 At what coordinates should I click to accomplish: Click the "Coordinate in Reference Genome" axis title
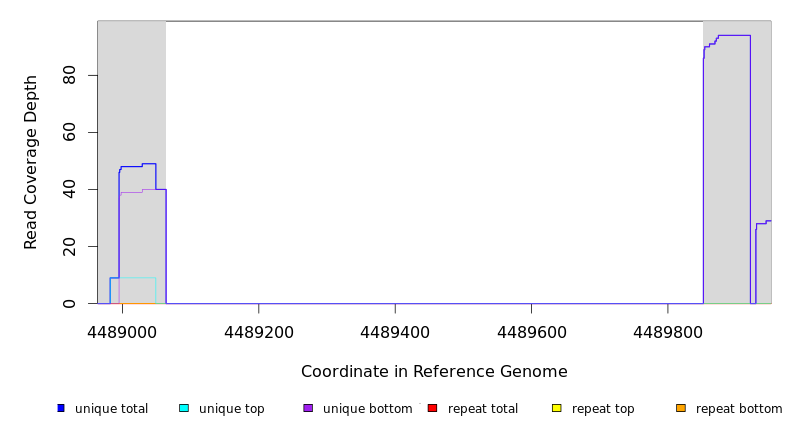(434, 372)
